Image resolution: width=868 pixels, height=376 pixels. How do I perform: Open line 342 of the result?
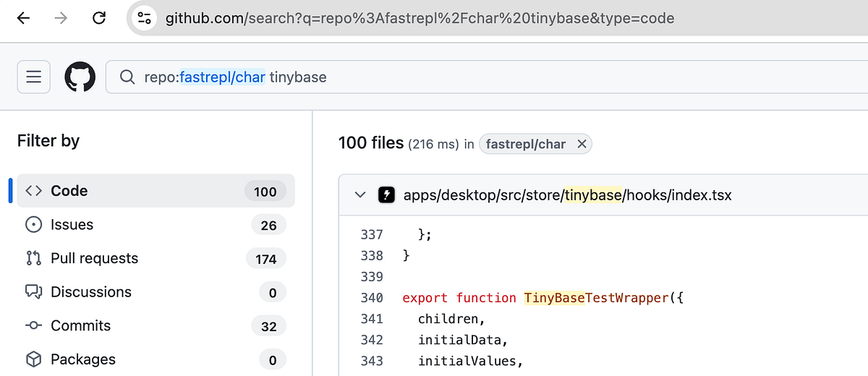(372, 340)
